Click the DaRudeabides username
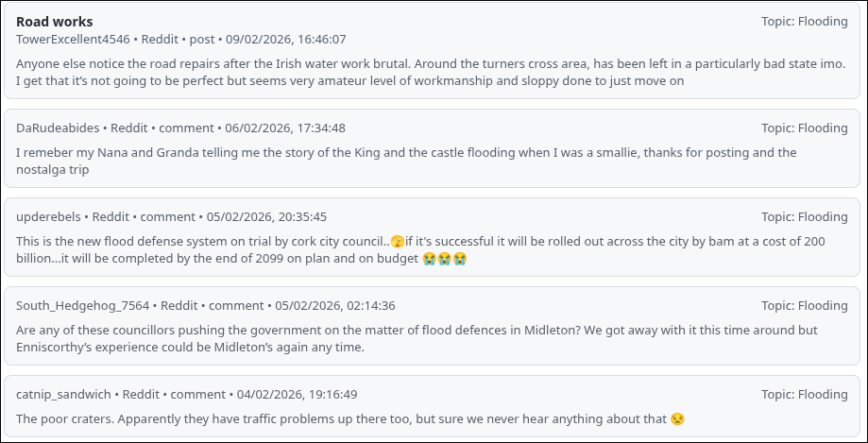 click(x=60, y=128)
